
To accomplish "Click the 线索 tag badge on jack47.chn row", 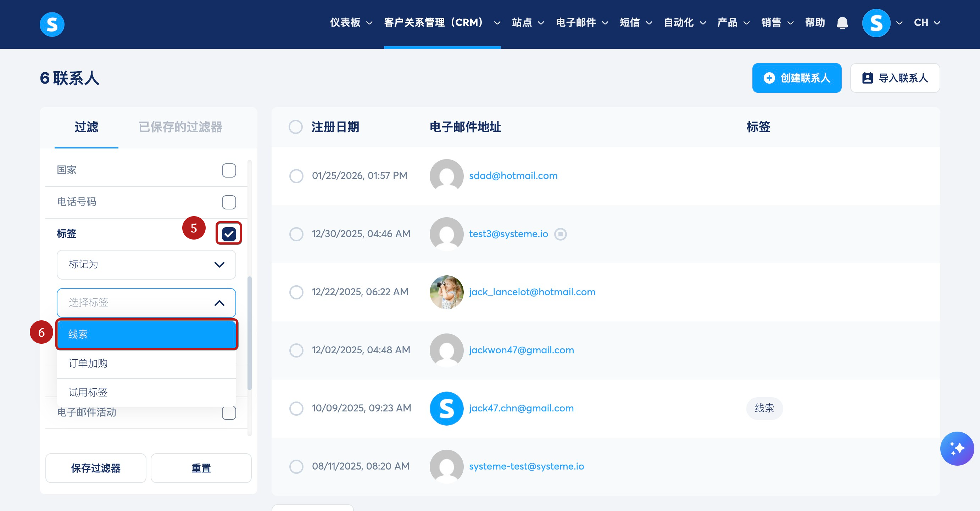I will pyautogui.click(x=764, y=408).
